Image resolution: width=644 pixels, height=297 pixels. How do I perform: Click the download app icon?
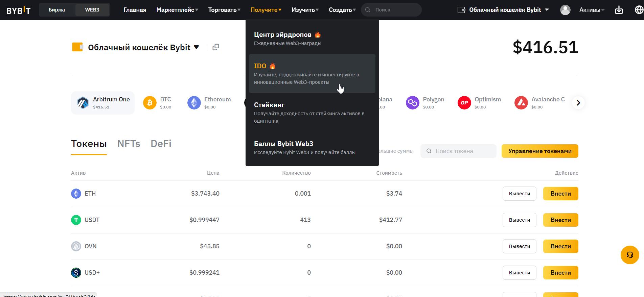619,10
